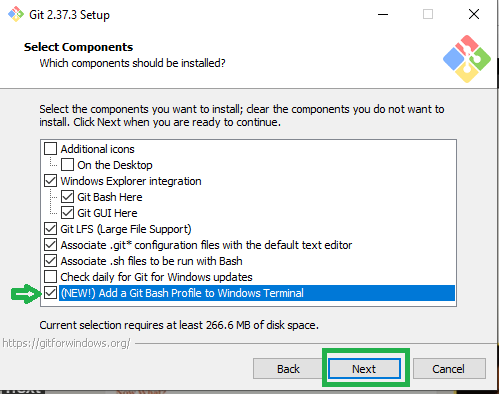Uncheck Git LFS (Large File Support)
Image resolution: width=499 pixels, height=394 pixels.
coord(50,229)
